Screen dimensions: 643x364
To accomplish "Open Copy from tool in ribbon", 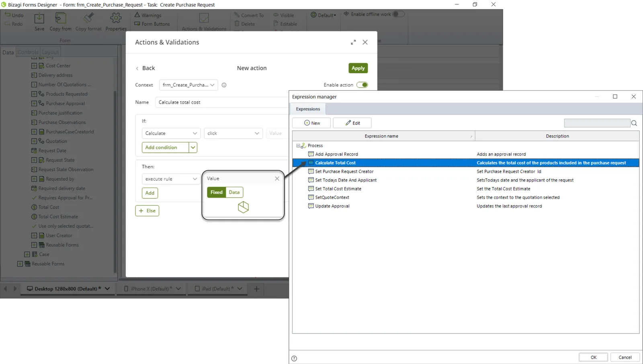I will tap(61, 18).
